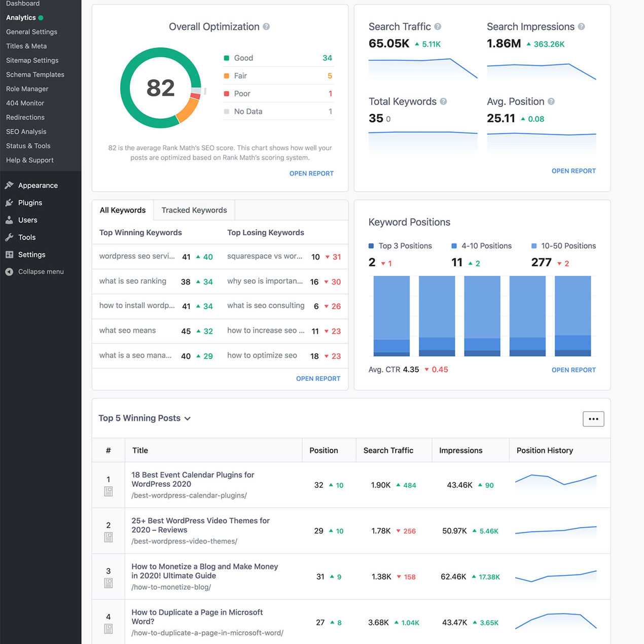Viewport: 644px width, 644px height.
Task: Click the Users person icon
Action: point(9,220)
